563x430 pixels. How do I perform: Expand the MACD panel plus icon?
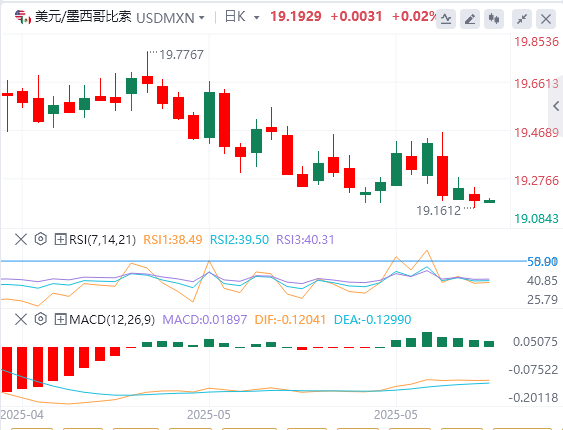[x=60, y=319]
